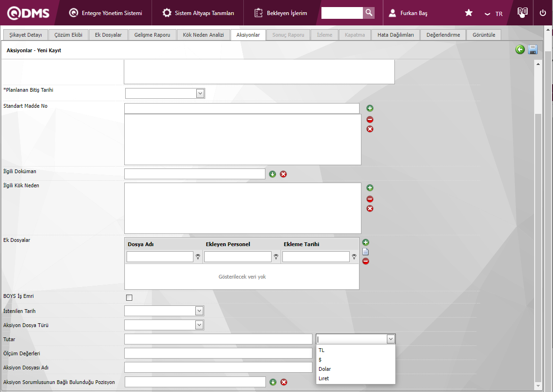Click the top search input box
Viewport: 553px width, 392px height.
point(342,13)
